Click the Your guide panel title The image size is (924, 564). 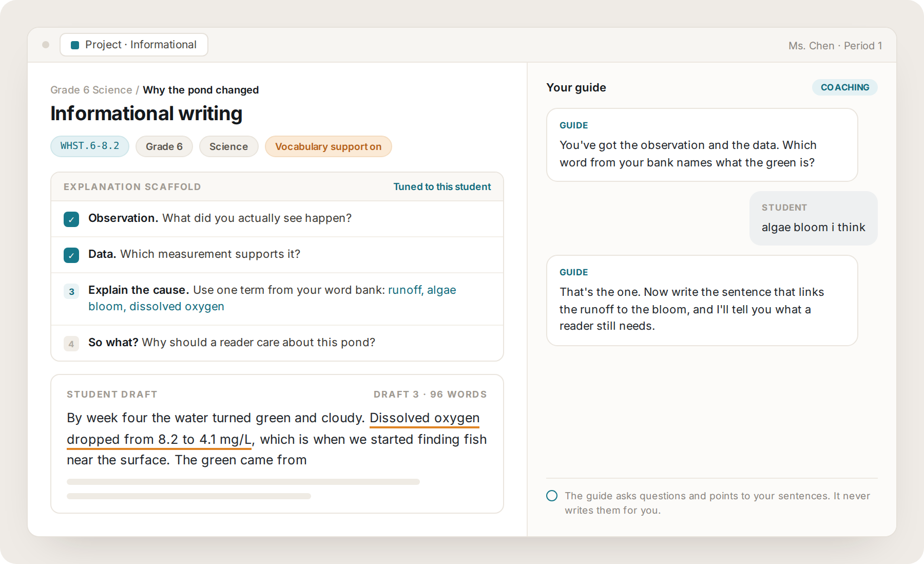[x=576, y=88]
